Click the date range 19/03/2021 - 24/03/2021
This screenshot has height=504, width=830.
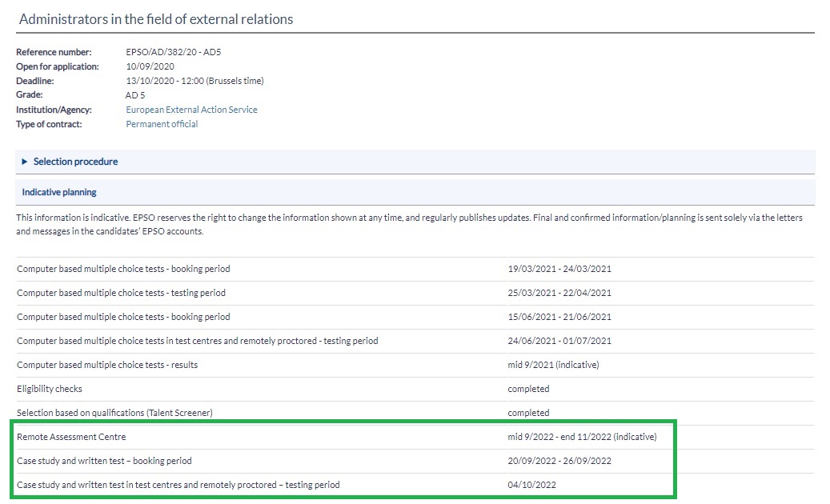tap(559, 269)
